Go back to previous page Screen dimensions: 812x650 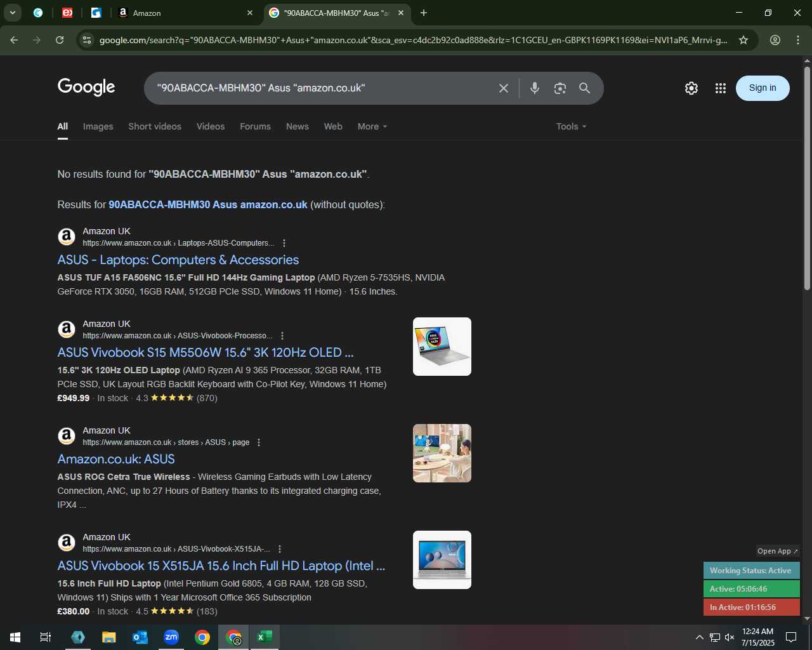click(14, 40)
